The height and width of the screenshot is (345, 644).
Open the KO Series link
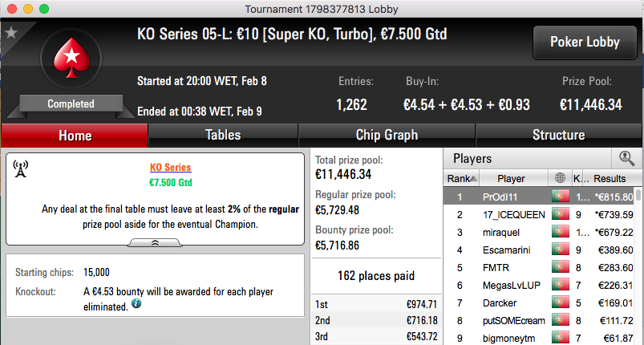point(171,167)
